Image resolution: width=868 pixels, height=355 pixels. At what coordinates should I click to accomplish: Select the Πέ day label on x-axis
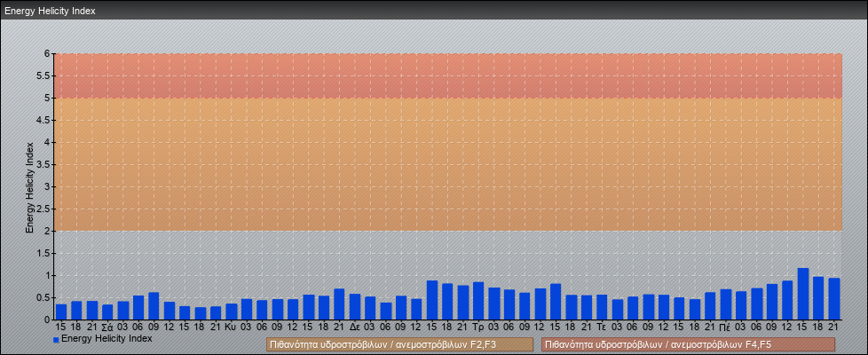click(725, 327)
